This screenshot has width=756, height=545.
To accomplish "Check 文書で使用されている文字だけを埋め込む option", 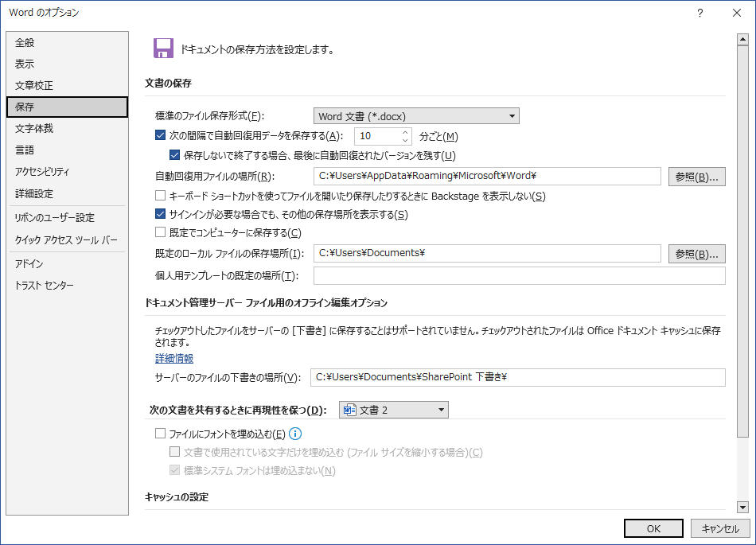I will [x=174, y=452].
